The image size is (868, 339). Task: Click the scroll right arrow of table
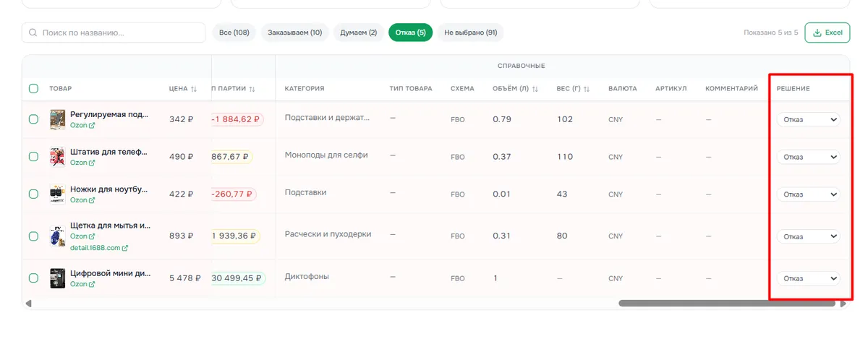pos(843,304)
